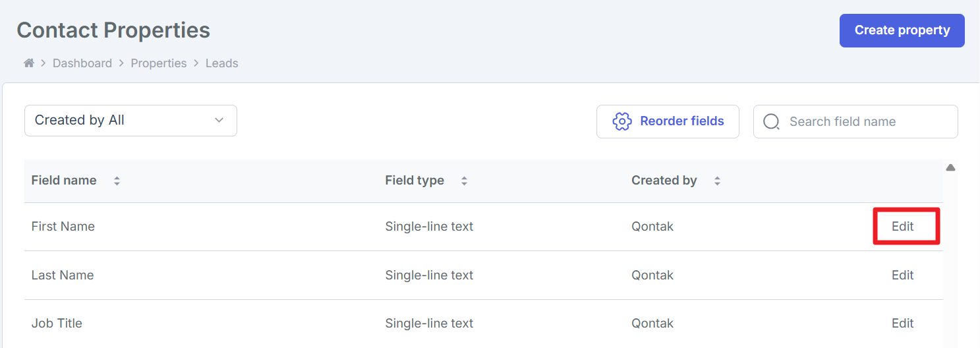Open Properties breadcrumb link
980x348 pixels.
click(159, 63)
